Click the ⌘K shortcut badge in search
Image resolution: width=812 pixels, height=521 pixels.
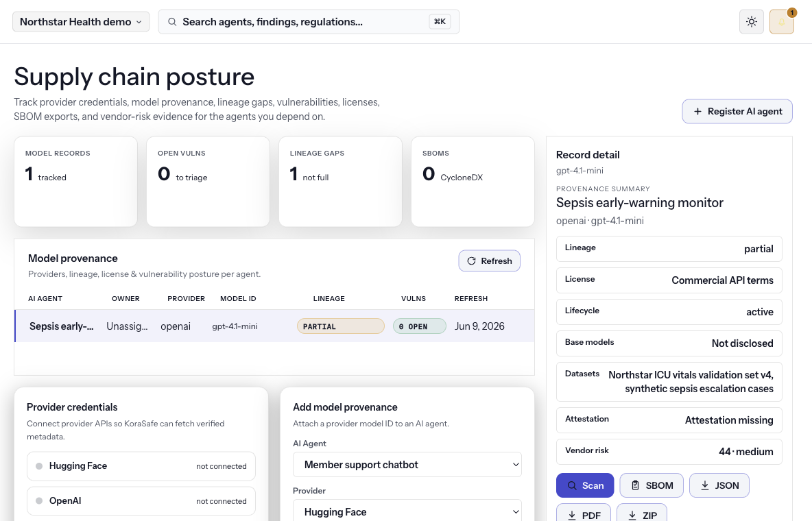[440, 22]
